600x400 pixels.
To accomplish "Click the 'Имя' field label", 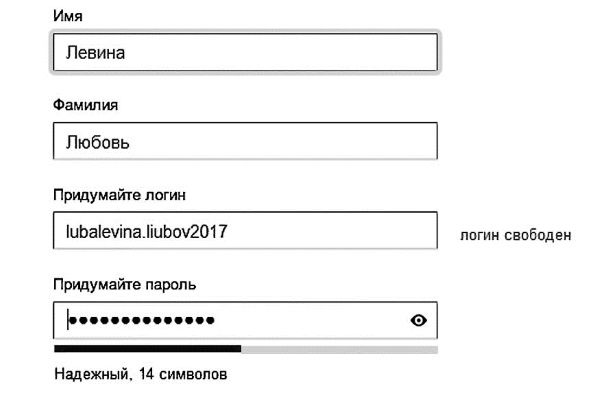I will 67,17.
